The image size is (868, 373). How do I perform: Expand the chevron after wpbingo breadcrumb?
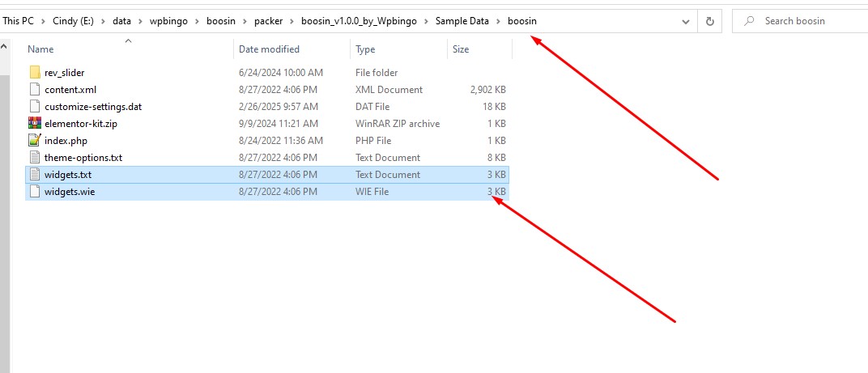pos(197,21)
